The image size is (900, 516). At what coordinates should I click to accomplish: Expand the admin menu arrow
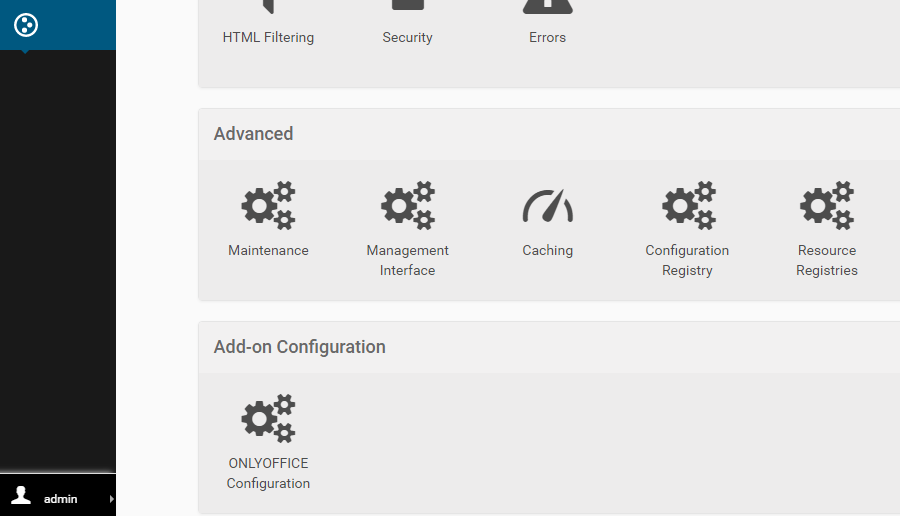pyautogui.click(x=111, y=499)
